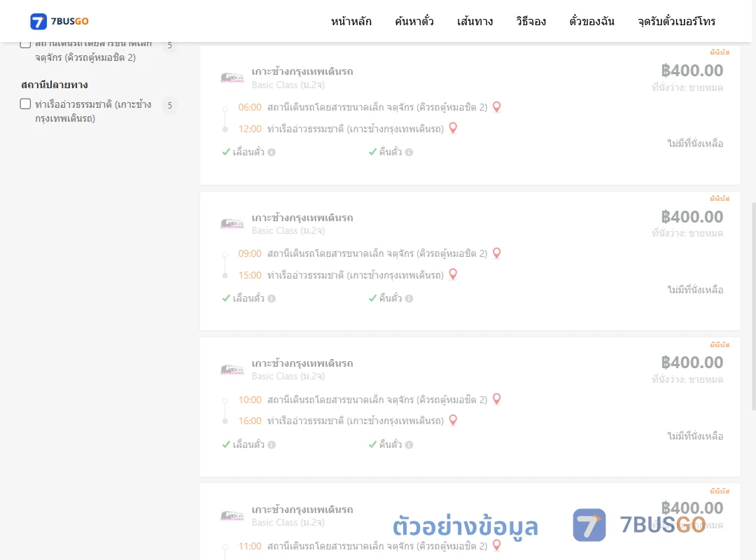Open info icon next to เลื่อนตั๋ว in 06:00 trip
756x560 pixels.
click(x=272, y=153)
